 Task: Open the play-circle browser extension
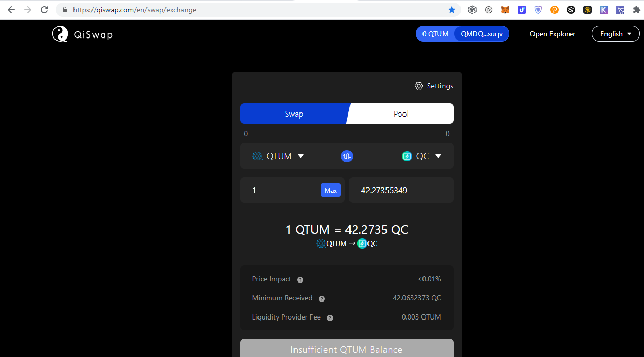[489, 10]
